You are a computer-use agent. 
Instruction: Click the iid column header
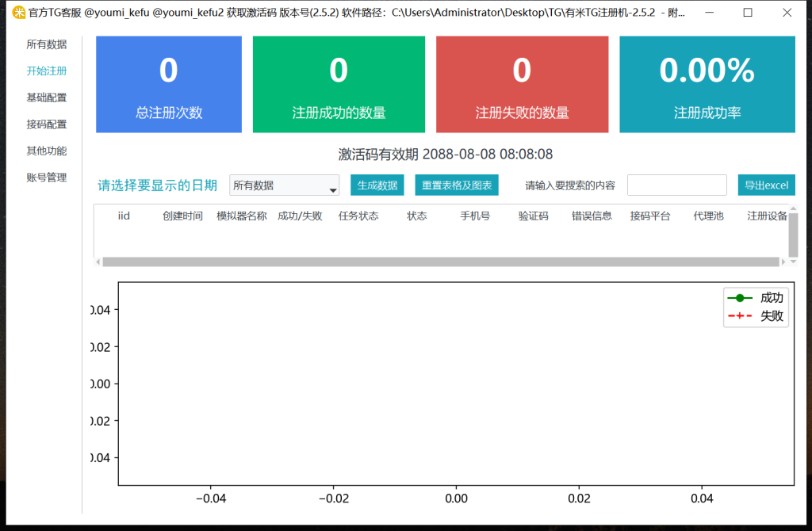tap(124, 216)
